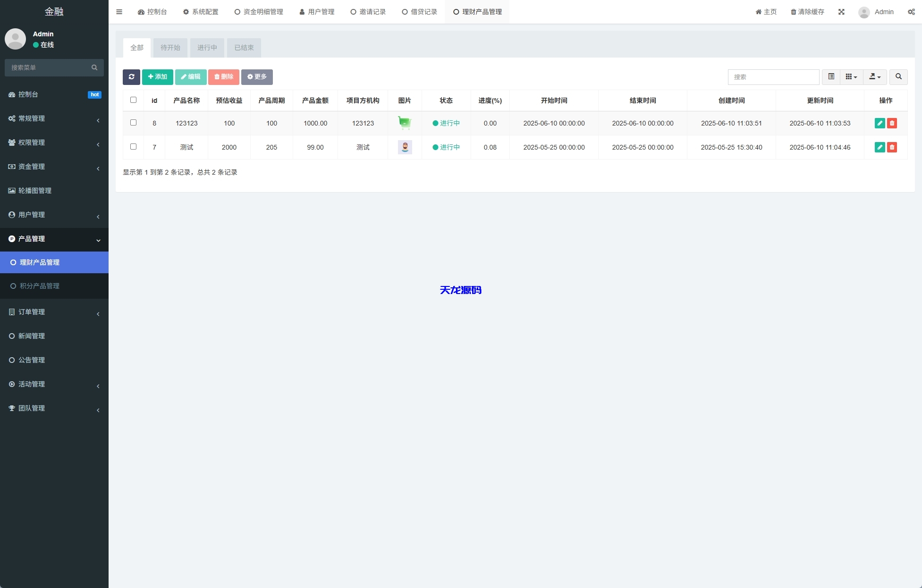Screen dimensions: 922x588
Task: Click 清除缓存 to clear the cache
Action: click(807, 12)
